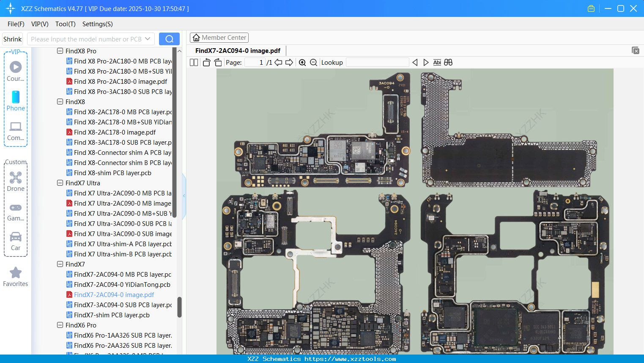Rotate the page counterclockwise
644x363 pixels.
point(206,62)
